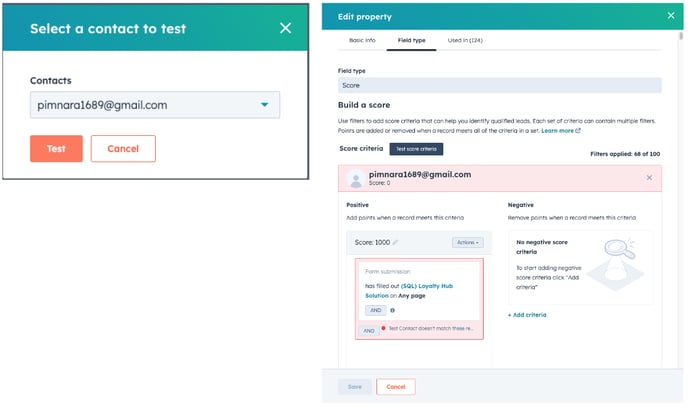Click the Edit property panel scrollbar
688x409 pixels.
point(681,36)
